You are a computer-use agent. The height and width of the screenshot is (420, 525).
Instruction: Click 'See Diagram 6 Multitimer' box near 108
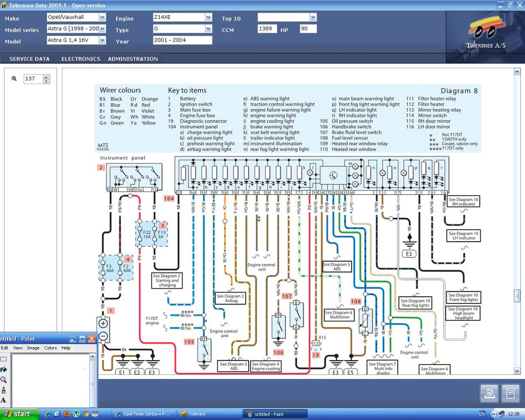340,314
